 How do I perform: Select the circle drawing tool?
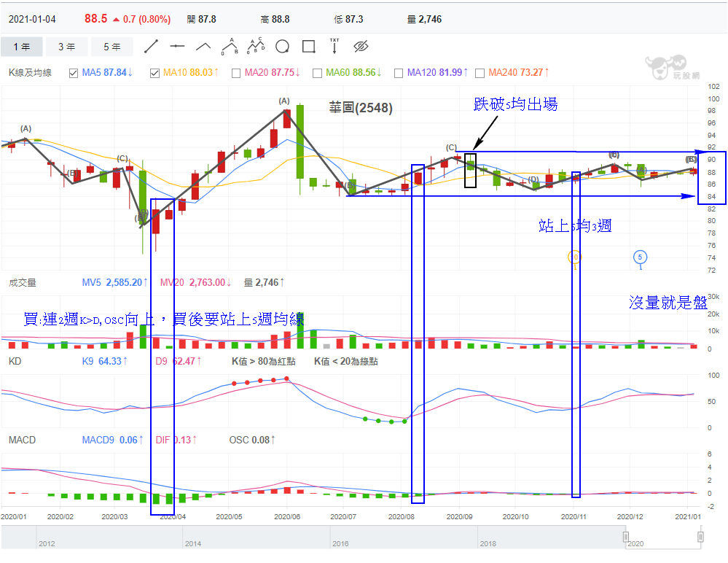click(x=282, y=47)
